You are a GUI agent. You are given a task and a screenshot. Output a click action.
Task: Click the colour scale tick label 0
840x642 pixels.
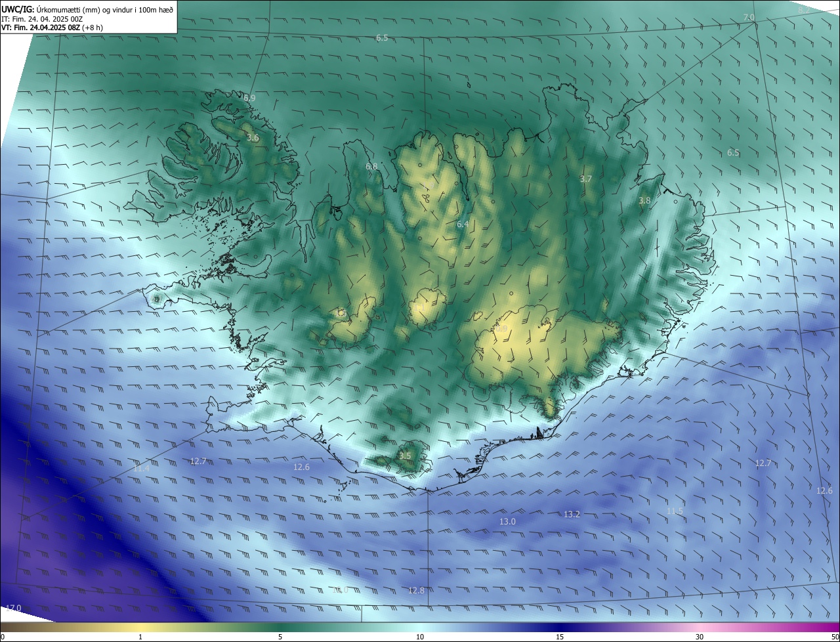[2, 637]
